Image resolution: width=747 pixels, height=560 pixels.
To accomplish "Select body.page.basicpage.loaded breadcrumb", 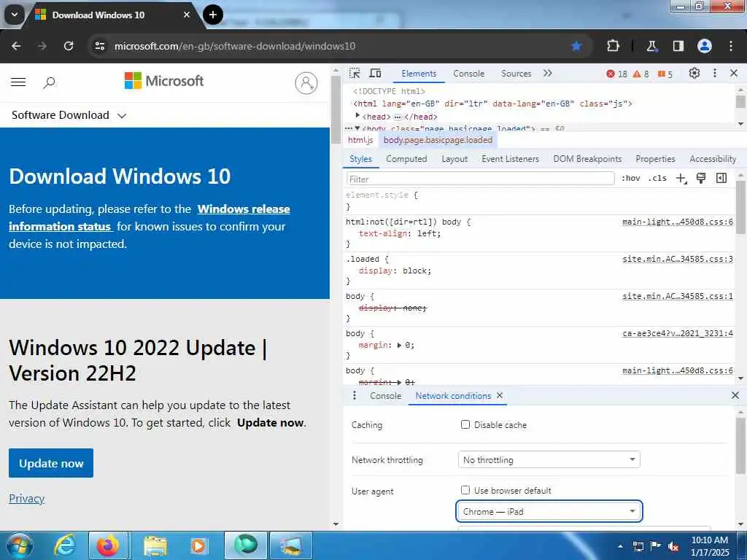I will [438, 140].
